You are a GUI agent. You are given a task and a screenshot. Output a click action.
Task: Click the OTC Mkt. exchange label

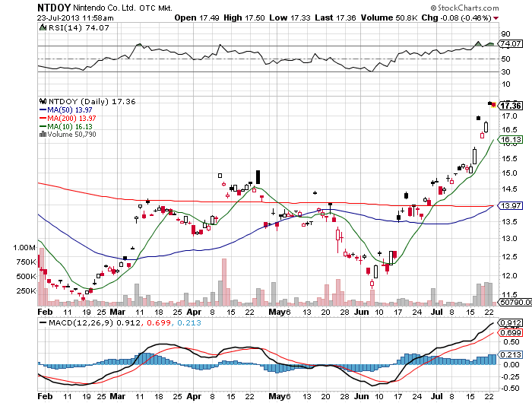(155, 8)
